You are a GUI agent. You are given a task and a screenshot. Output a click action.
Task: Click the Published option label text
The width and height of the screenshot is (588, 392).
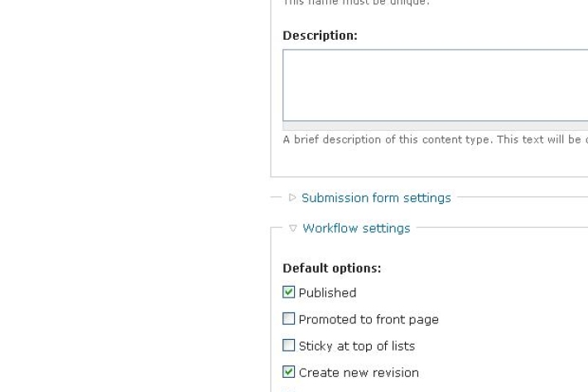tap(327, 293)
